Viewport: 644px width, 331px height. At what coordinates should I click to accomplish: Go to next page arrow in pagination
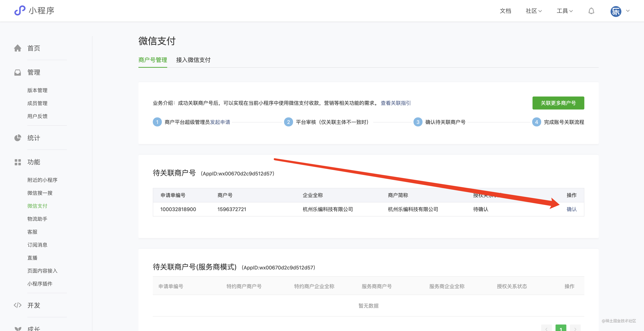[x=575, y=328]
